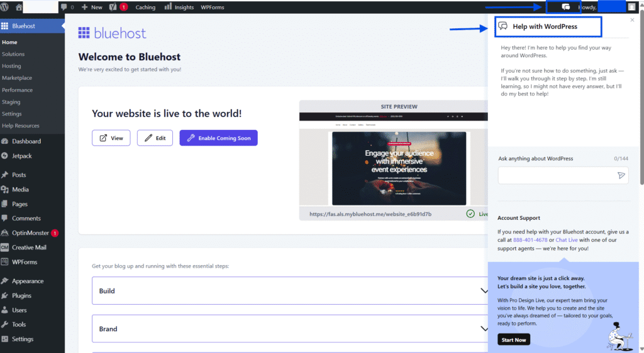Open Appearance in the sidebar
644x353 pixels.
pos(33,281)
